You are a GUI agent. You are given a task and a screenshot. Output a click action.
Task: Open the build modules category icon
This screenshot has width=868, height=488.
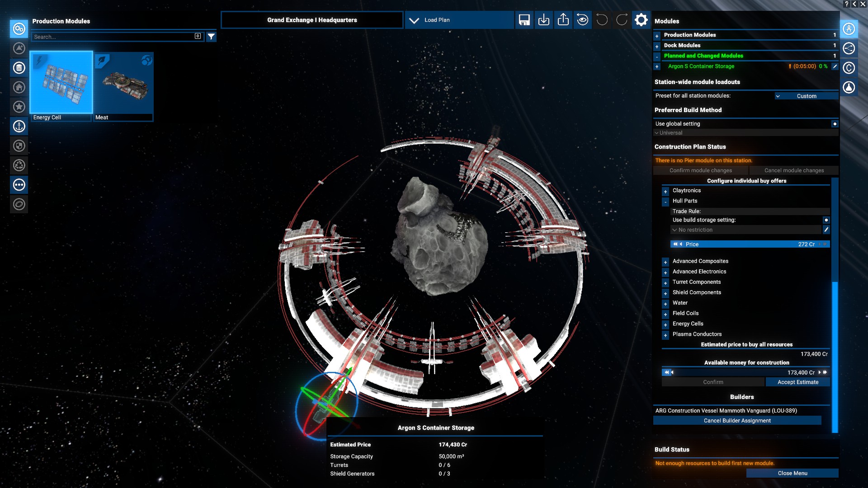click(x=19, y=48)
